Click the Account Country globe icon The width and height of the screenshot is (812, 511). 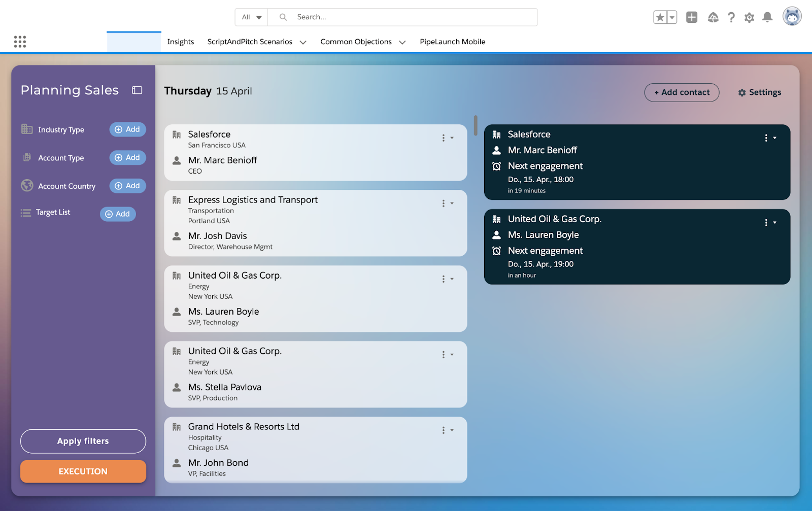click(27, 186)
